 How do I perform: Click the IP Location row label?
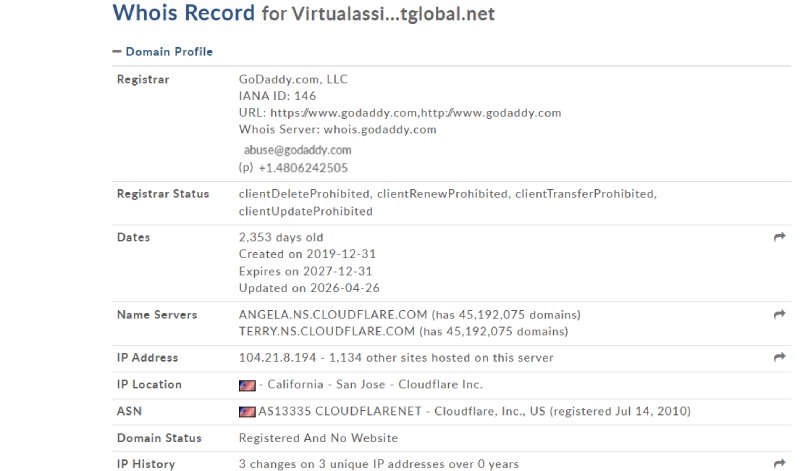click(149, 384)
